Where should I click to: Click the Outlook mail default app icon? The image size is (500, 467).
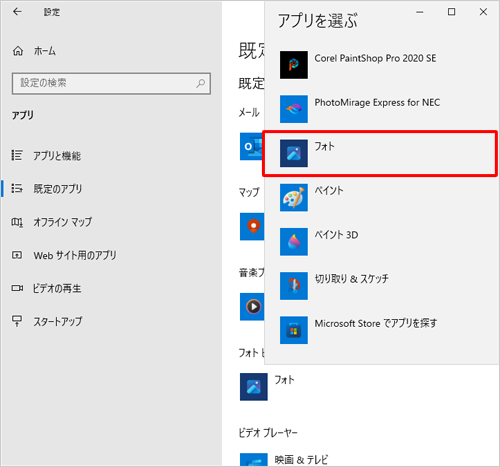(x=252, y=146)
